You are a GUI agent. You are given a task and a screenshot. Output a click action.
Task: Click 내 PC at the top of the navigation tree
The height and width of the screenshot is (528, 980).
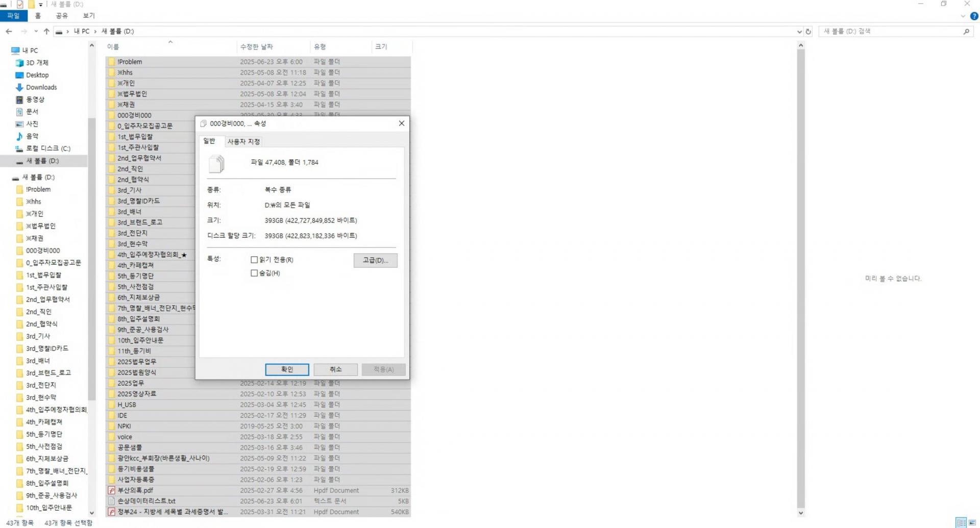click(x=30, y=51)
